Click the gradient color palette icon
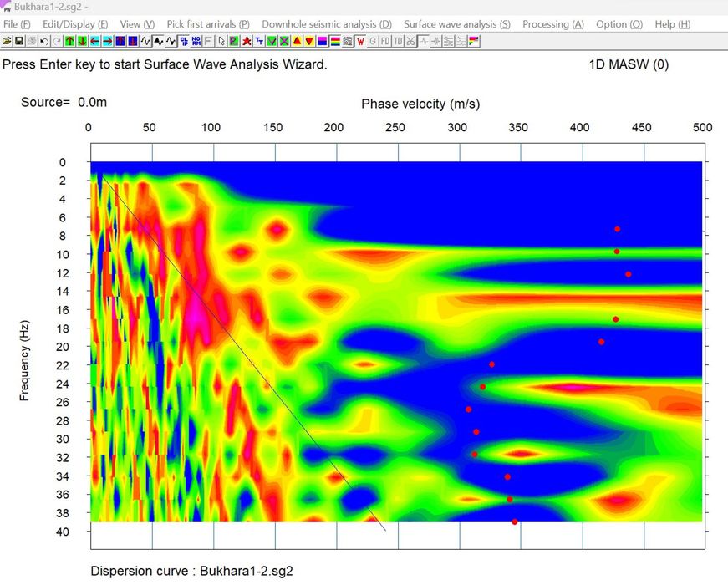 pos(474,41)
